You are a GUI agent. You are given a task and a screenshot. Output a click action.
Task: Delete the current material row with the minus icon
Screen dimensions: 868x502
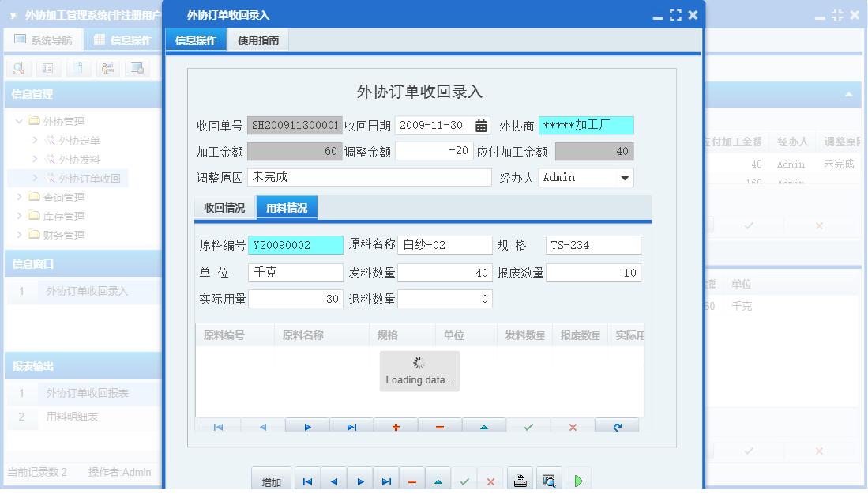439,426
